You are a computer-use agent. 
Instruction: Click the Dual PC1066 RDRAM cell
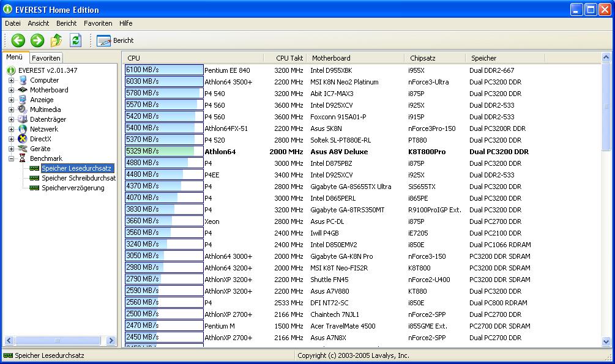click(500, 245)
